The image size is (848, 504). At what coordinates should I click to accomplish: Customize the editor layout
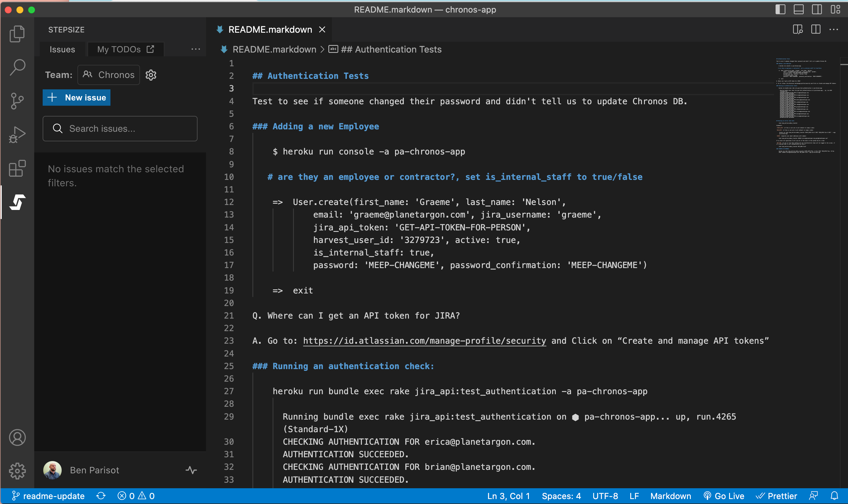pos(835,10)
